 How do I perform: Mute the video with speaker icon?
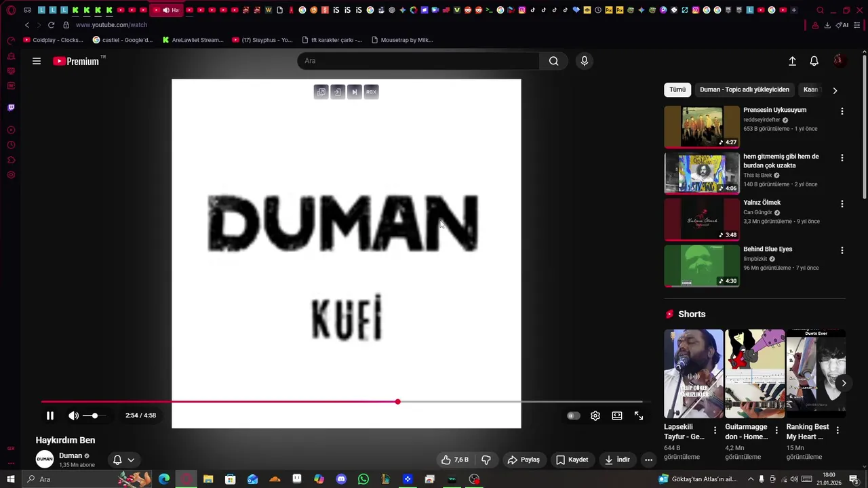(73, 415)
